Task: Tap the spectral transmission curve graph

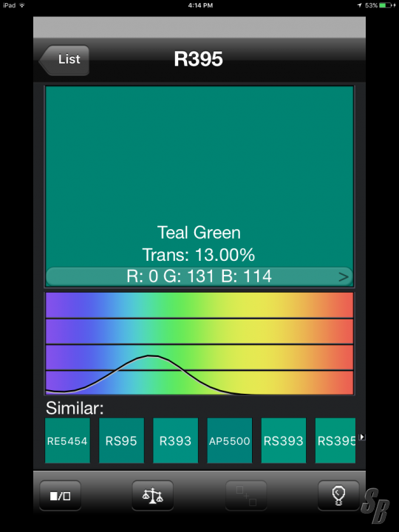Action: 199,344
